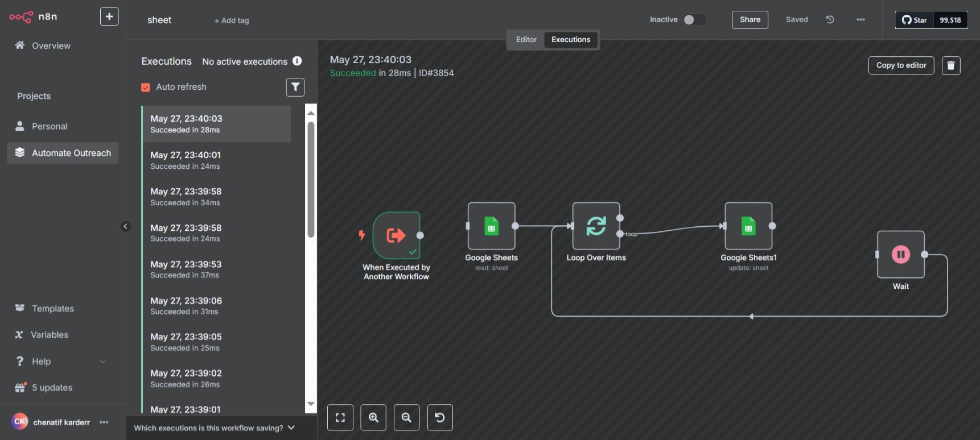
Task: Select execution May 27, 23:40:01
Action: coord(216,160)
